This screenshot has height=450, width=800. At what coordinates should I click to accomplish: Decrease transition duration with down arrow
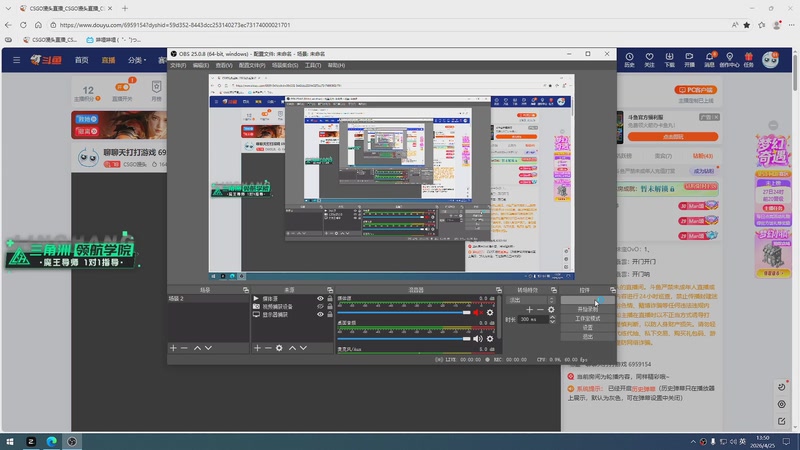[552, 321]
